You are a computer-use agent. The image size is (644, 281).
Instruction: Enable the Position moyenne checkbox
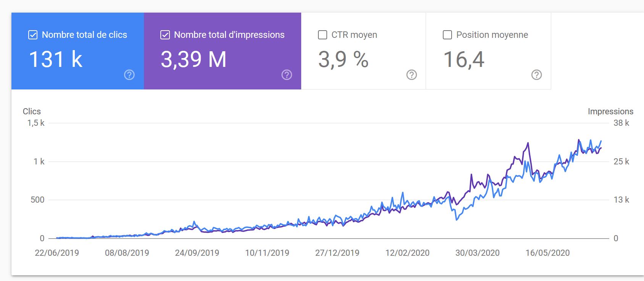[x=447, y=35]
